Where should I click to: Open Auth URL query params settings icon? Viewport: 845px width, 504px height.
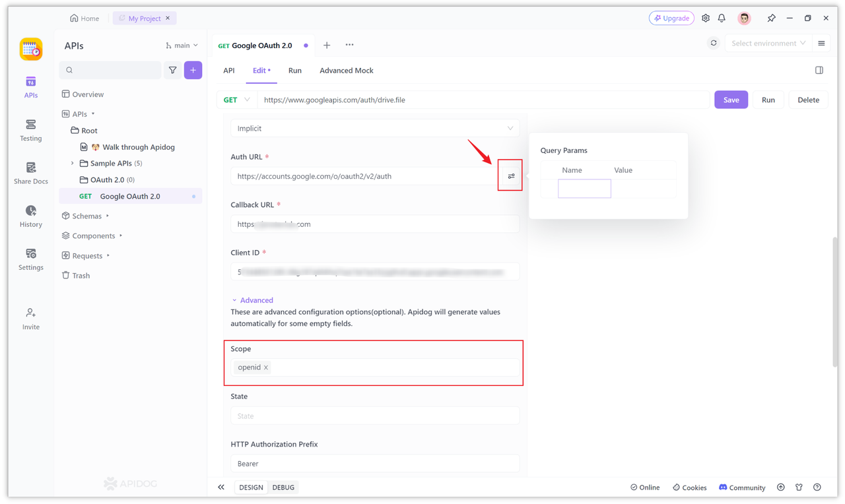tap(511, 176)
